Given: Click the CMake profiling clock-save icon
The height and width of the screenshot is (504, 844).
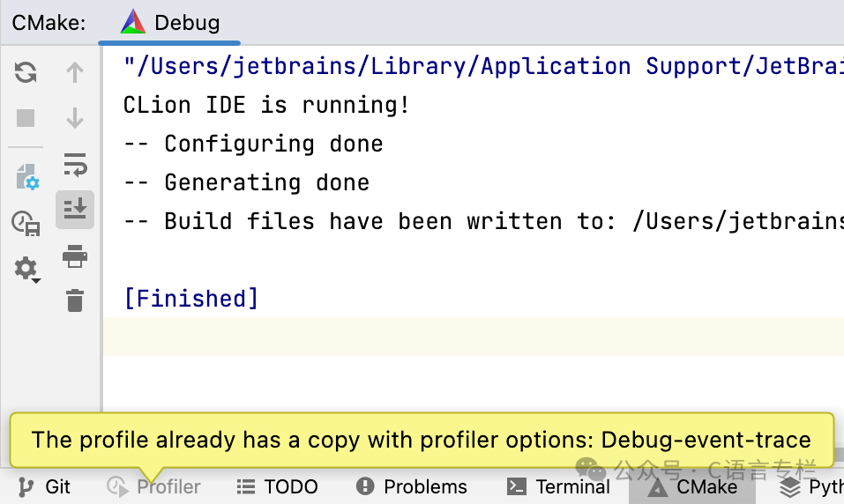Looking at the screenshot, I should point(26,224).
